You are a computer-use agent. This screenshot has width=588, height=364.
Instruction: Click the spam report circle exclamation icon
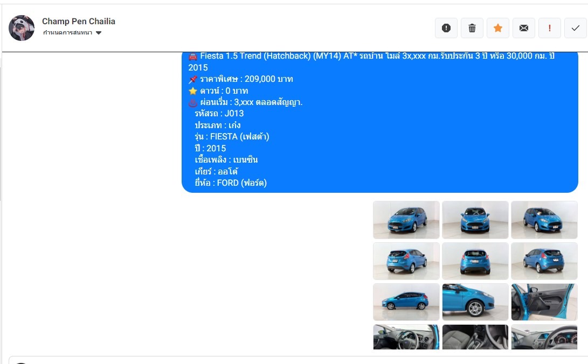(x=446, y=28)
